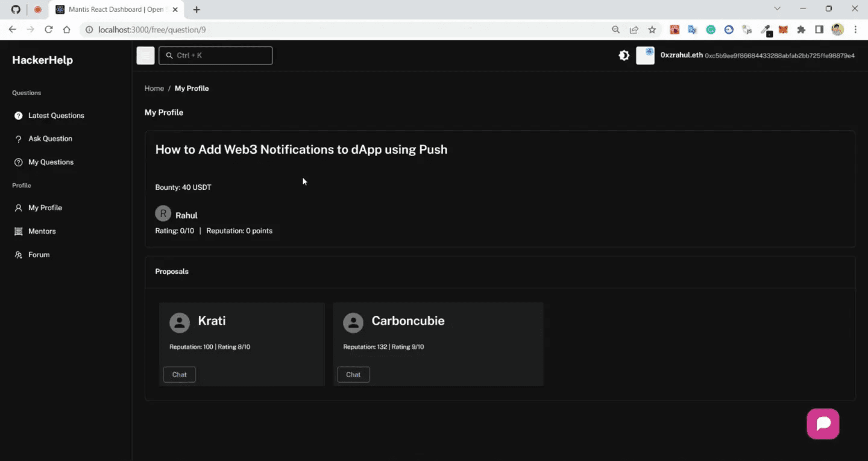Click the hamburger menu toggle button
Viewport: 868px width, 461px height.
click(x=145, y=55)
